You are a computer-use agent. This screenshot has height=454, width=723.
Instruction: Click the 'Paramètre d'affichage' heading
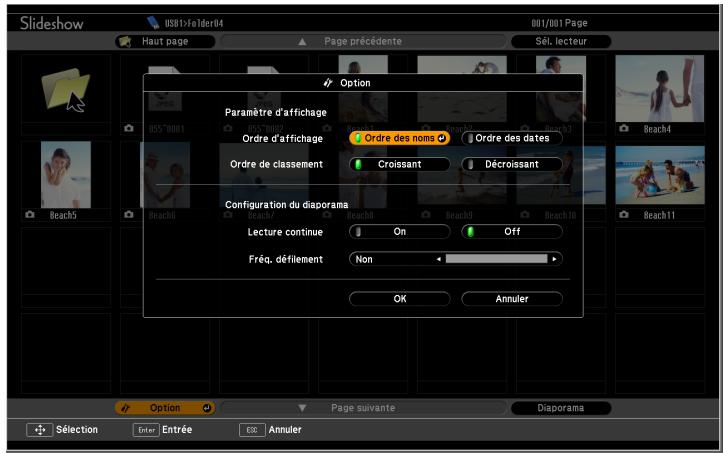(x=276, y=112)
